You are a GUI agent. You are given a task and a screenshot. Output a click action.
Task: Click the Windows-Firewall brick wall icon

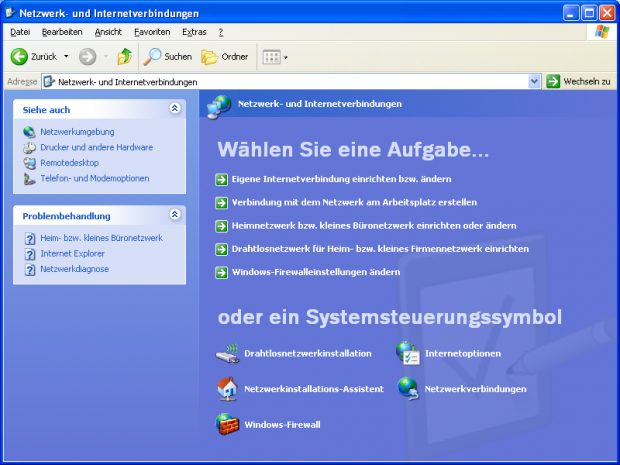click(x=227, y=424)
